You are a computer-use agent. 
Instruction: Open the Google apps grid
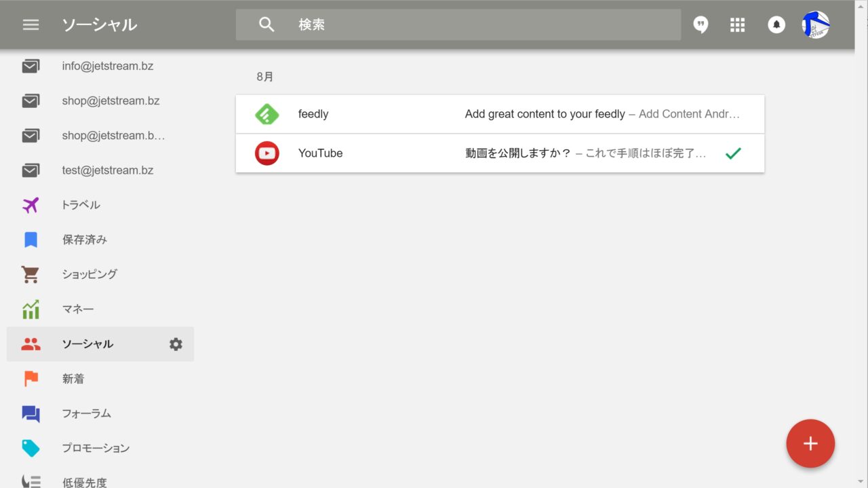(x=737, y=25)
